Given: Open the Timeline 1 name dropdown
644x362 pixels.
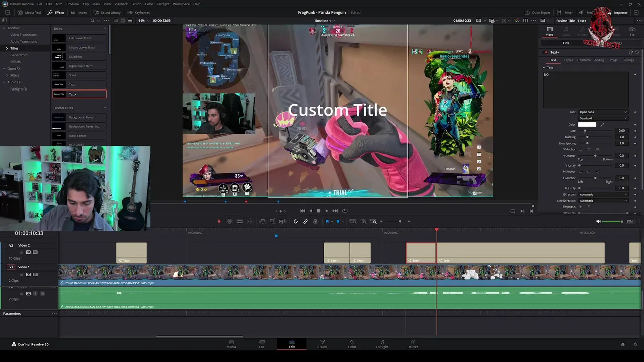Looking at the screenshot, I should coord(325,21).
